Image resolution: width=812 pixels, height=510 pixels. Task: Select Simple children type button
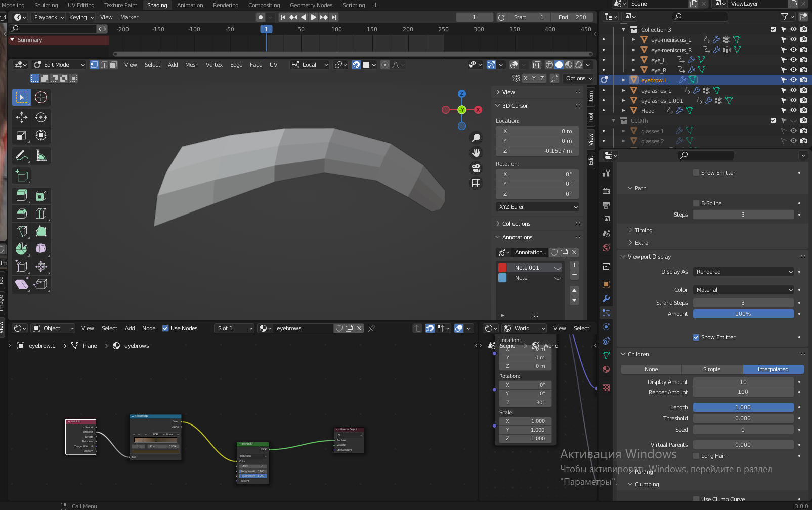(712, 369)
